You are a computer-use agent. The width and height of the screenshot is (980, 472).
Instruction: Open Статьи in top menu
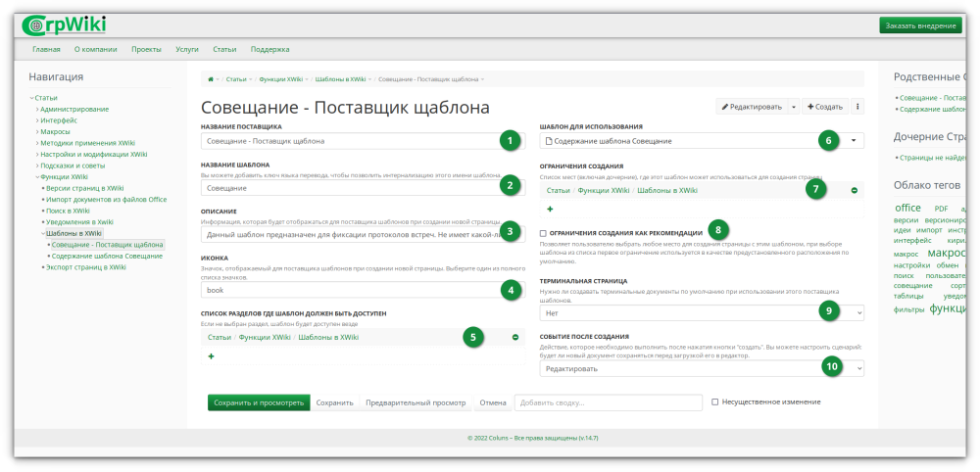(224, 49)
